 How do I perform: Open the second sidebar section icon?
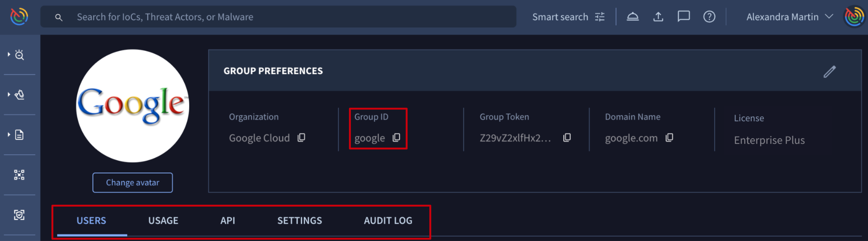19,95
